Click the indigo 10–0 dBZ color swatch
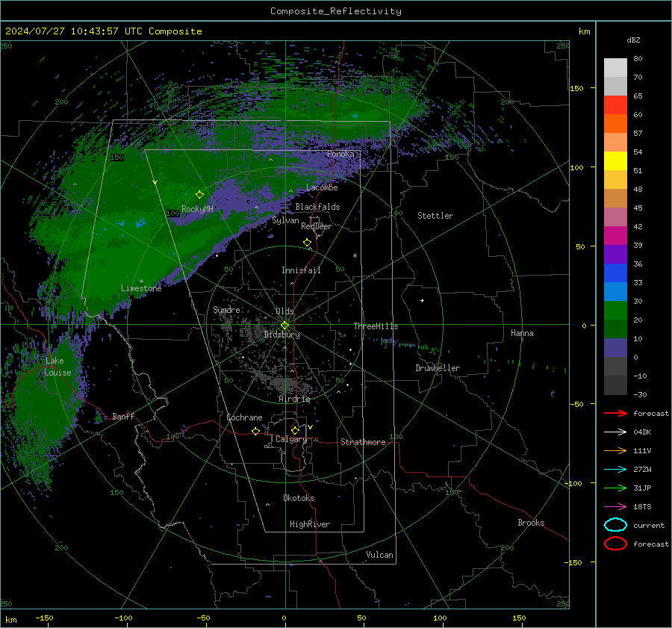The height and width of the screenshot is (628, 672). (615, 348)
